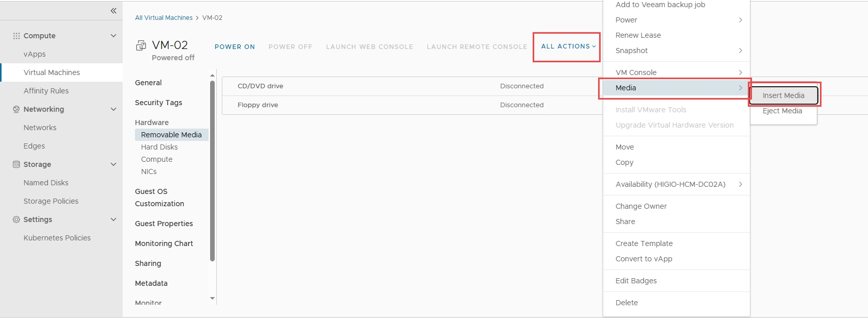Click the Networking globe icon in sidebar
Screen dimensions: 868x318
click(16, 109)
